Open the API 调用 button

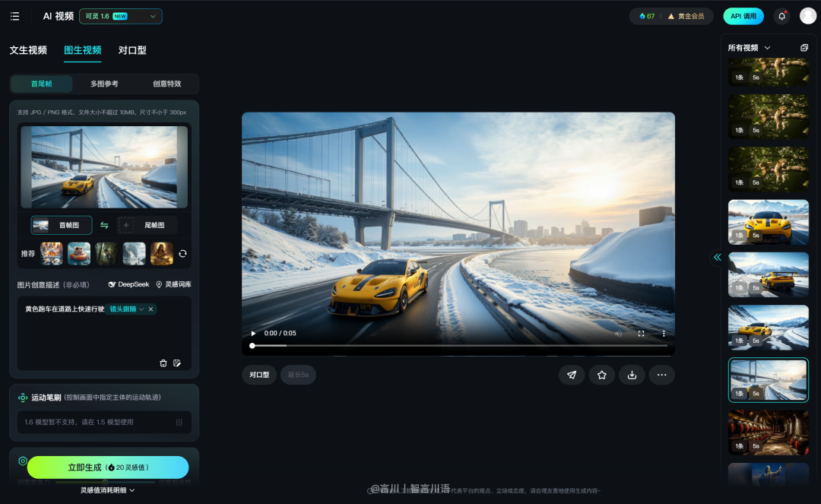(743, 15)
